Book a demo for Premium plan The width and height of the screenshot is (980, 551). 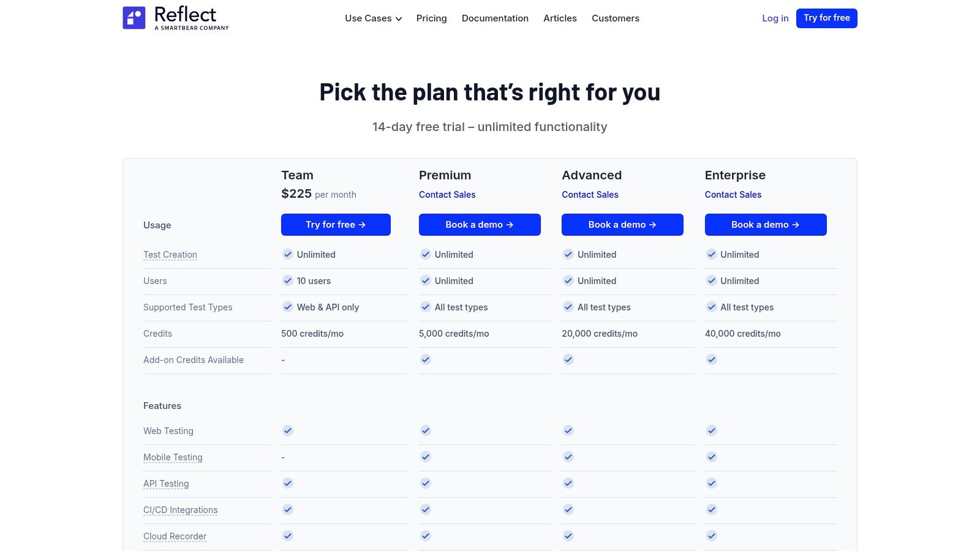point(480,225)
